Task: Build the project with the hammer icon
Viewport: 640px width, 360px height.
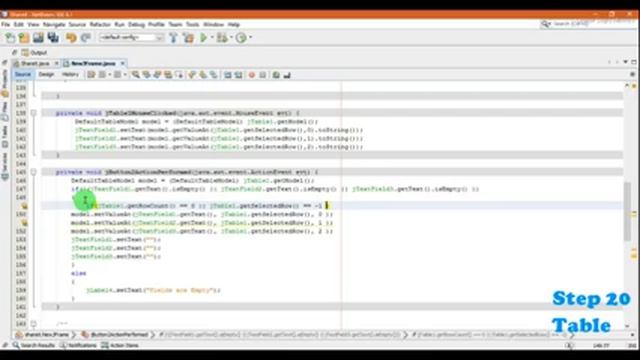Action: click(x=173, y=38)
